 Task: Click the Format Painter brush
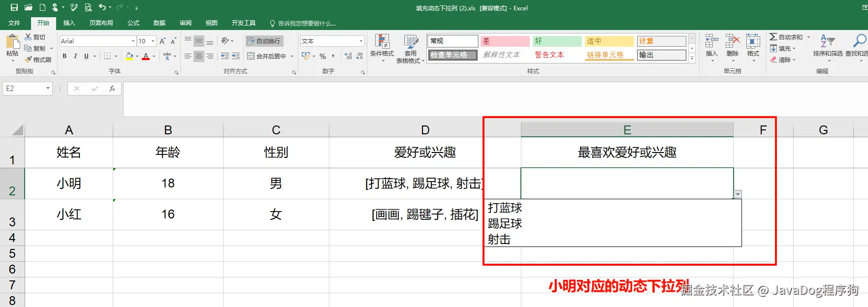tap(38, 60)
